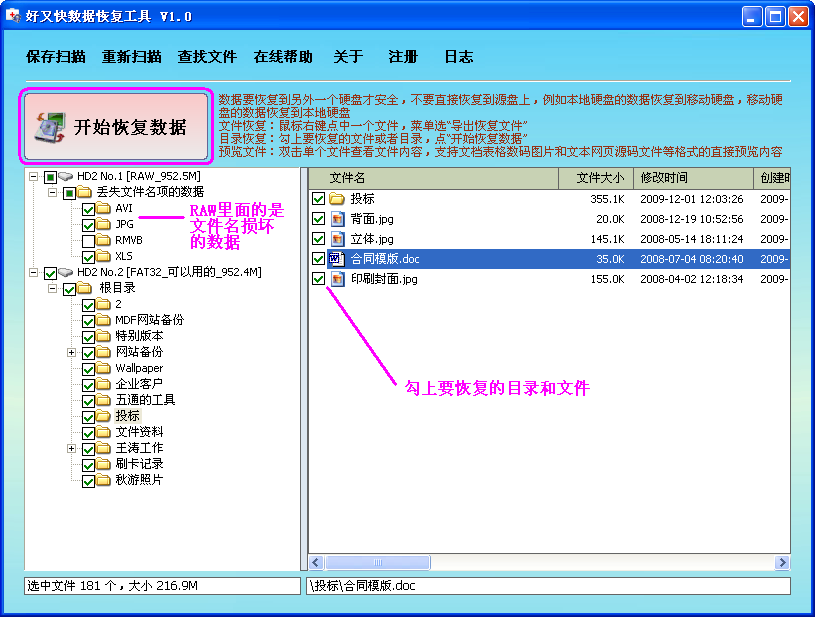Click the AVI folder icon
Image resolution: width=815 pixels, height=617 pixels.
[x=103, y=208]
